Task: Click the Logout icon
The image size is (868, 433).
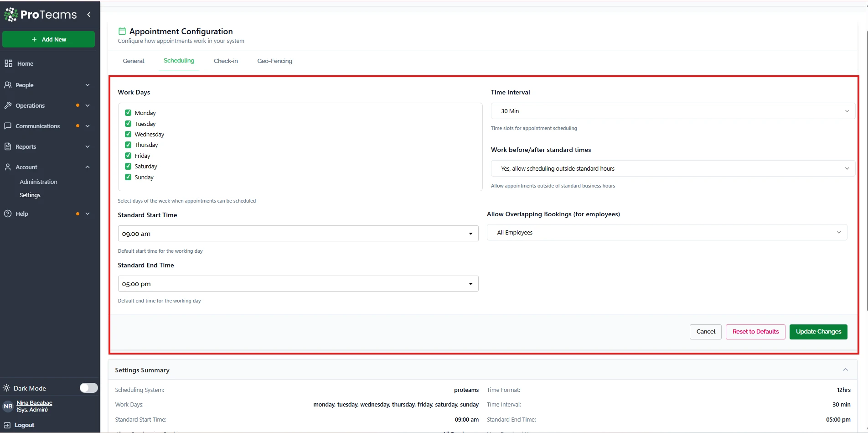Action: tap(7, 425)
